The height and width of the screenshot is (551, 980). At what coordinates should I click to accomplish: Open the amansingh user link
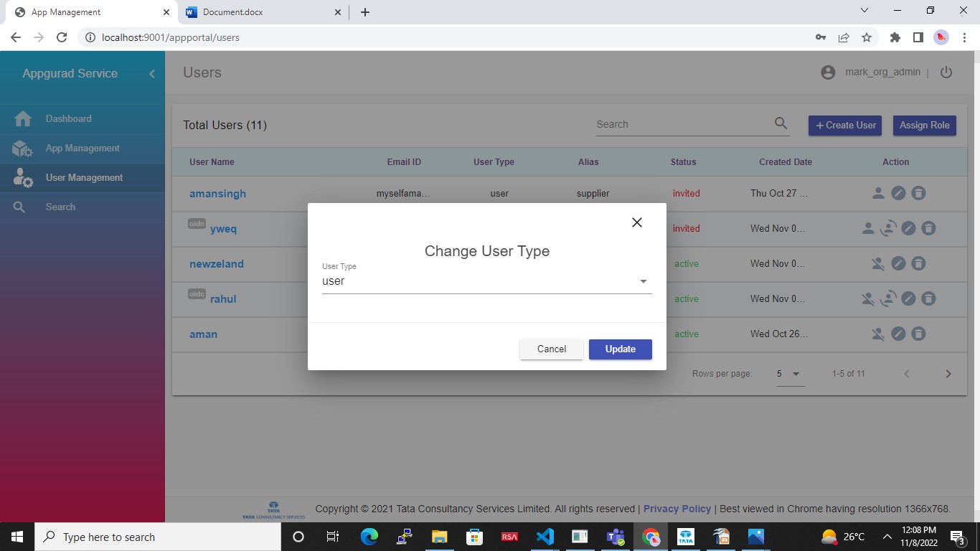pos(217,194)
